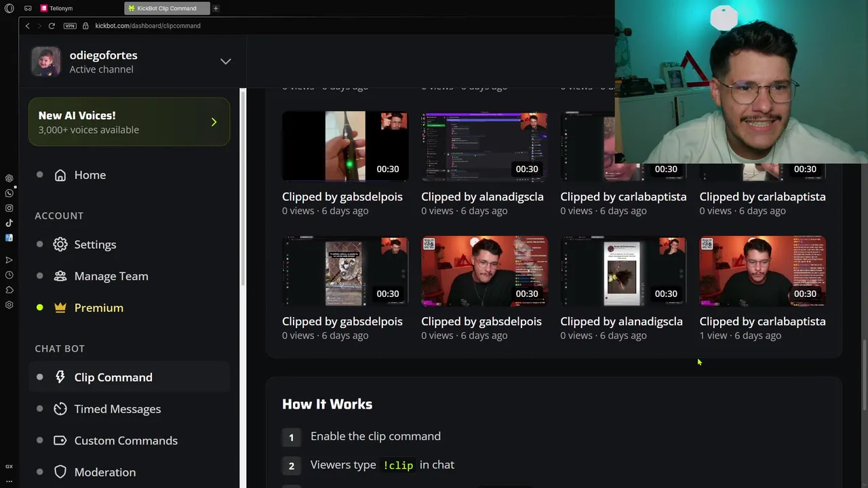Open the hand-holding-device clip thumbnail by gabsdelpois
The width and height of the screenshot is (868, 488).
[x=345, y=146]
